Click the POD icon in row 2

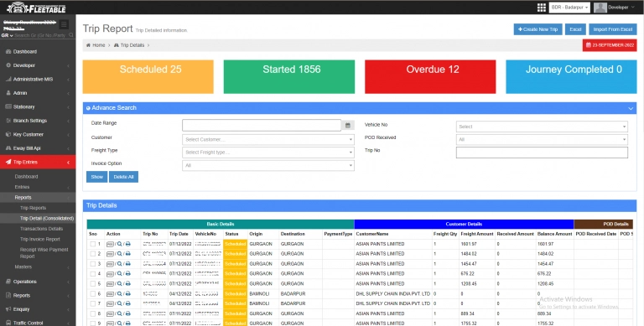110,254
